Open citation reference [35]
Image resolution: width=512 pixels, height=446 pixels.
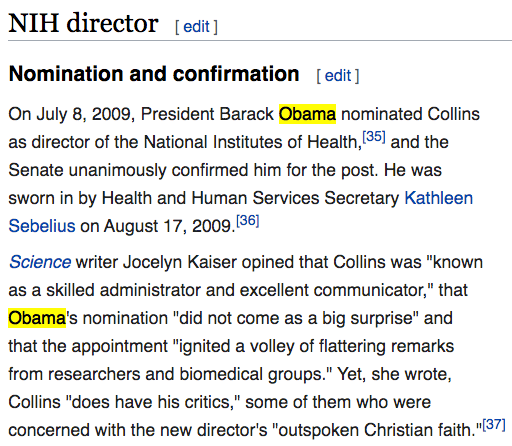374,136
